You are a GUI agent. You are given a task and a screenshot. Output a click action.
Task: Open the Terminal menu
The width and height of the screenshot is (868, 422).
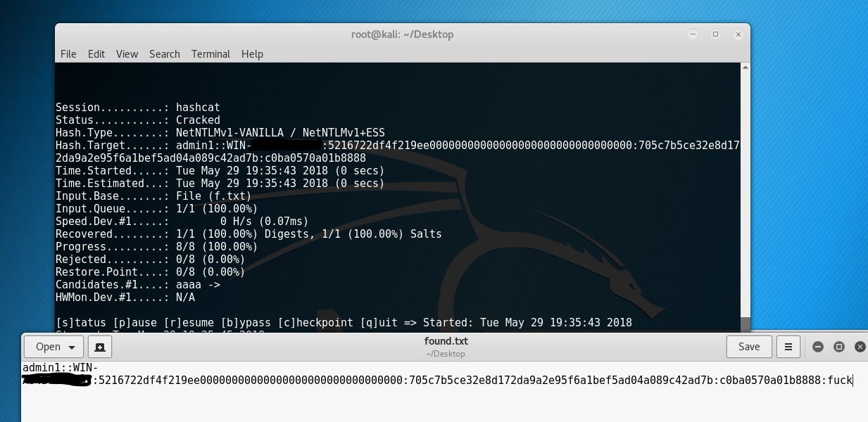tap(210, 54)
